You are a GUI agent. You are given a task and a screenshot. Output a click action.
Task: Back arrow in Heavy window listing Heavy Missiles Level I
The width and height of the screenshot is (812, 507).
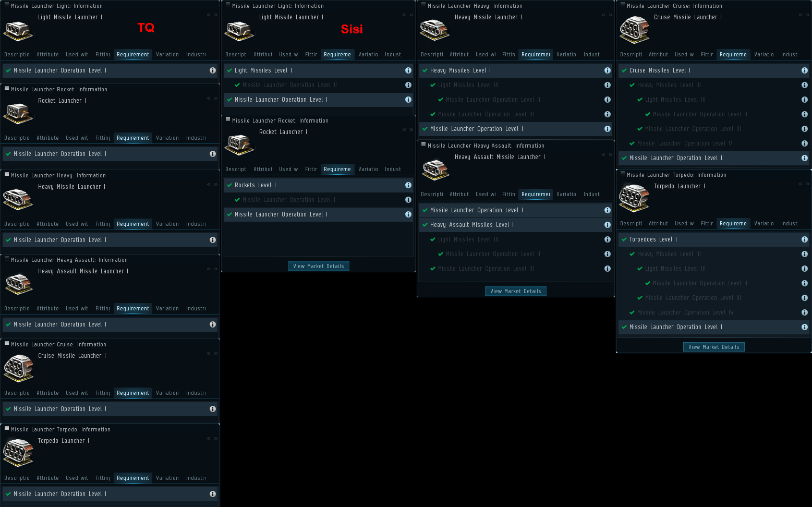603,15
